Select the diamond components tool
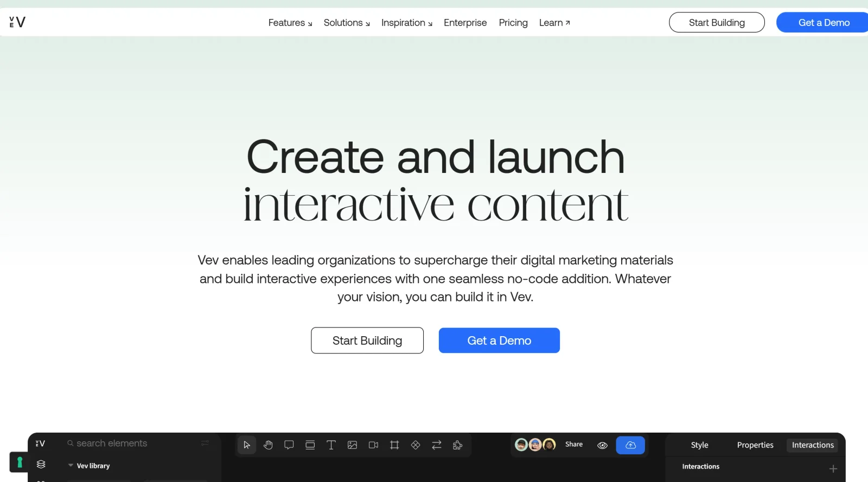This screenshot has width=868, height=482. point(416,445)
